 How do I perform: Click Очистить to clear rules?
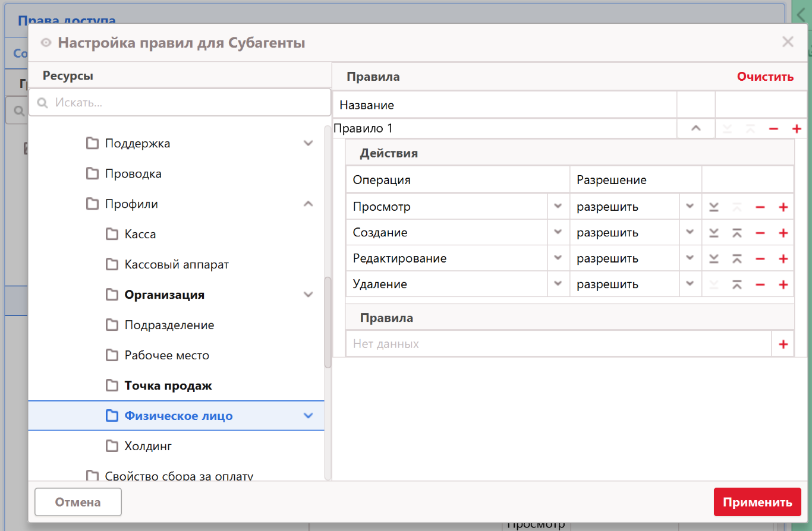point(764,77)
